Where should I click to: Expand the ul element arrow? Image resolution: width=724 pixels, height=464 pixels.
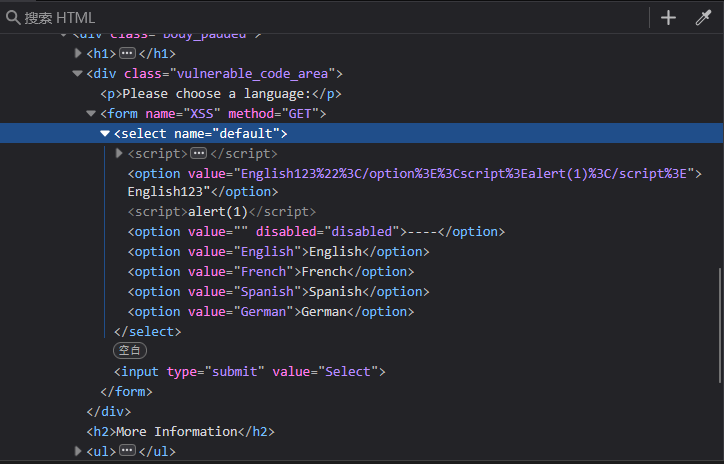tap(78, 451)
